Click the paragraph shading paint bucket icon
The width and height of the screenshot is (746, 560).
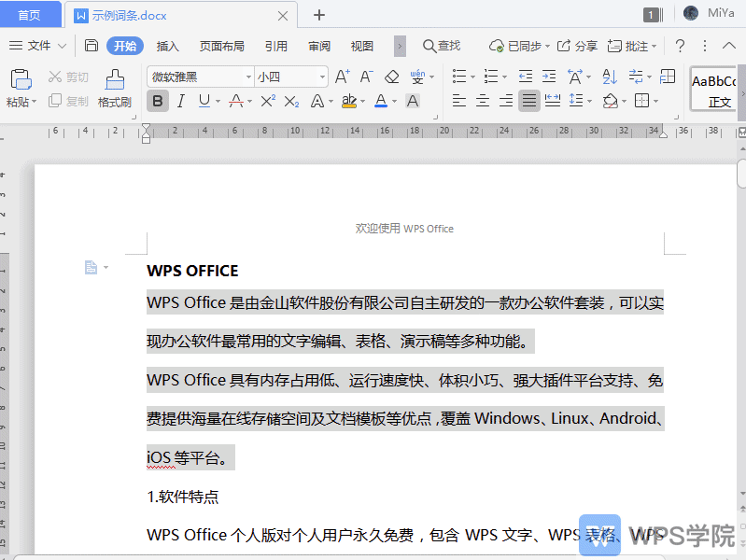[611, 101]
